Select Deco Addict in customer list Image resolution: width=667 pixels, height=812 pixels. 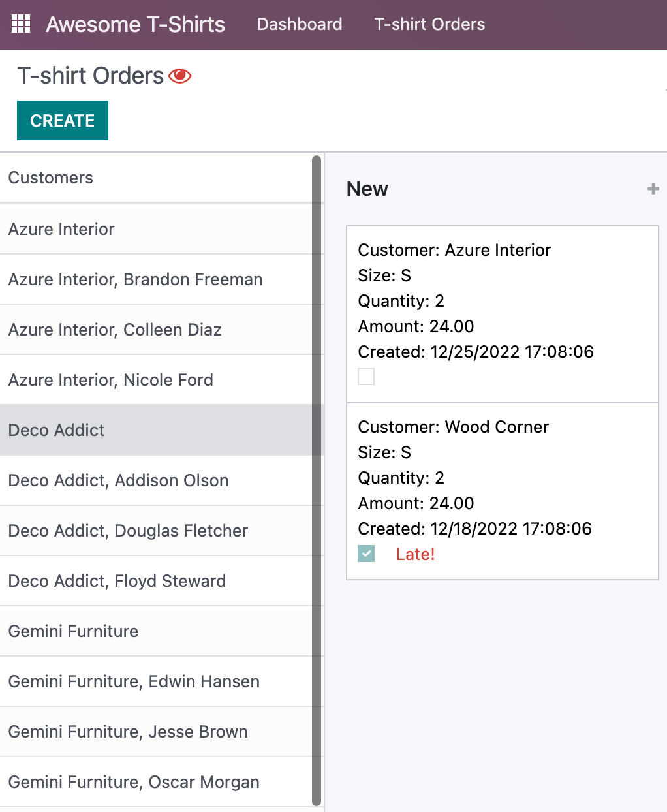click(x=57, y=430)
